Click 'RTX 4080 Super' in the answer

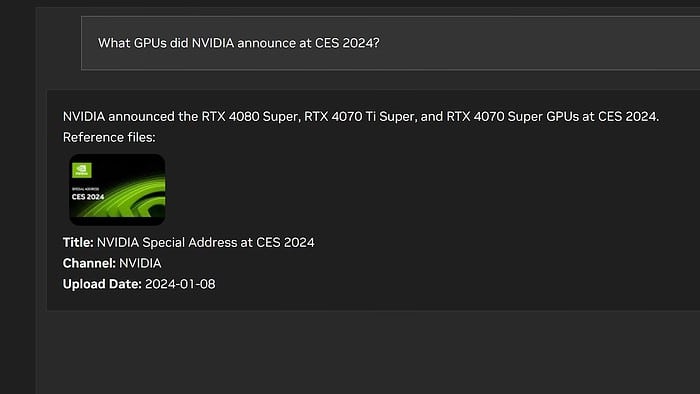pos(250,116)
